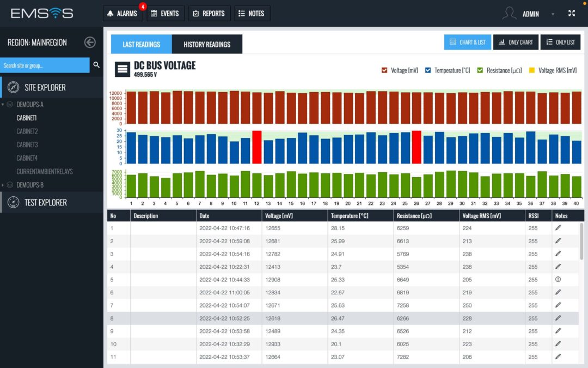Click the fullscreen expand icon
588x368 pixels.
pos(572,13)
